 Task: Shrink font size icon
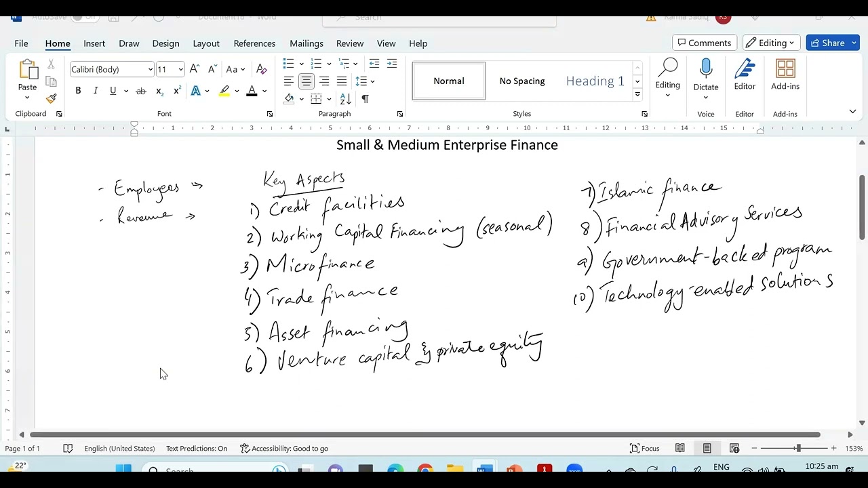click(x=212, y=69)
